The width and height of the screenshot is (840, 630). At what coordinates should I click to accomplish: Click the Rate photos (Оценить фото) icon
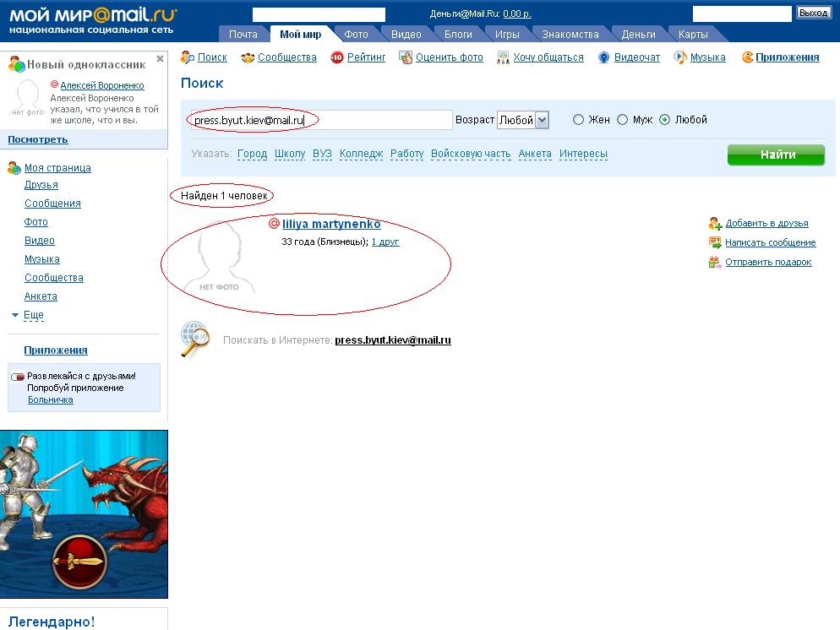[406, 57]
